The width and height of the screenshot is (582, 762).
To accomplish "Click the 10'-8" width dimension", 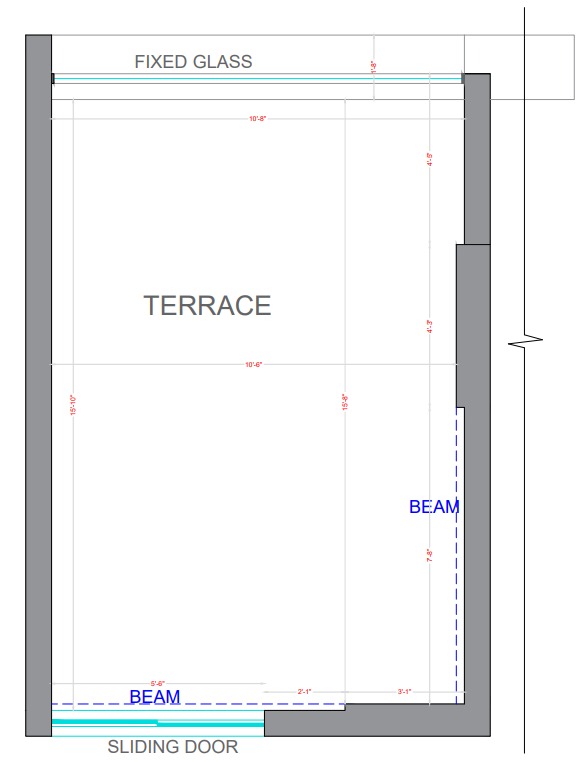I will 257,119.
